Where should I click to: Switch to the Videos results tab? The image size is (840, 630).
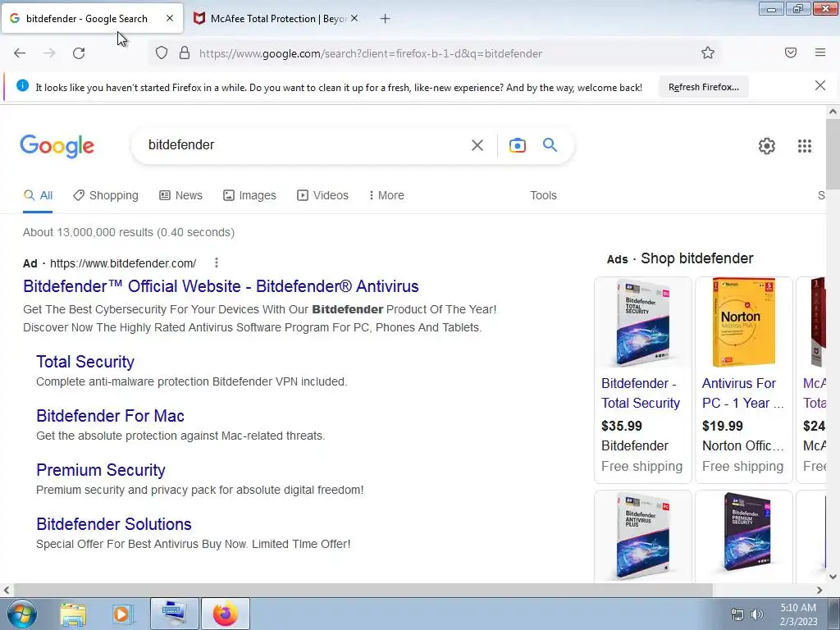click(x=323, y=195)
